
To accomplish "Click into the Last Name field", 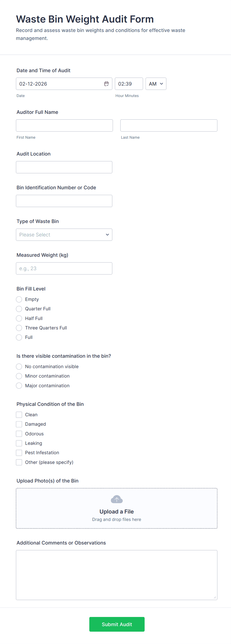I will tap(169, 126).
